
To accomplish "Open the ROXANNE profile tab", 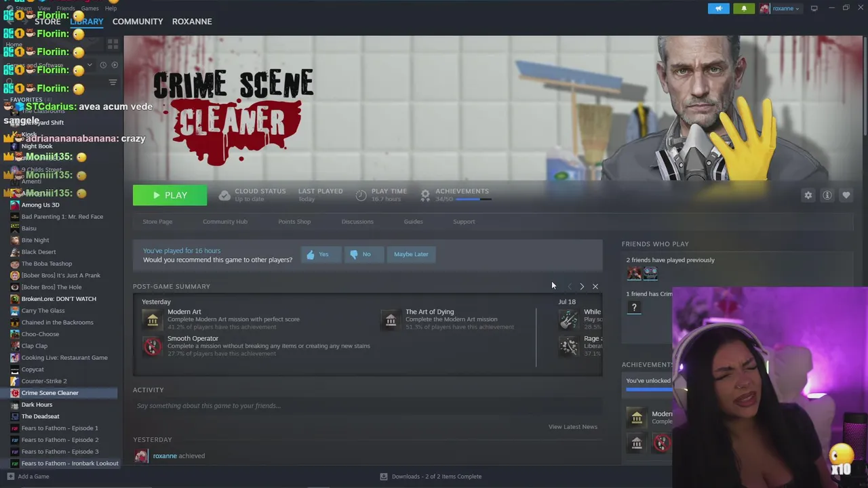I will click(x=192, y=21).
